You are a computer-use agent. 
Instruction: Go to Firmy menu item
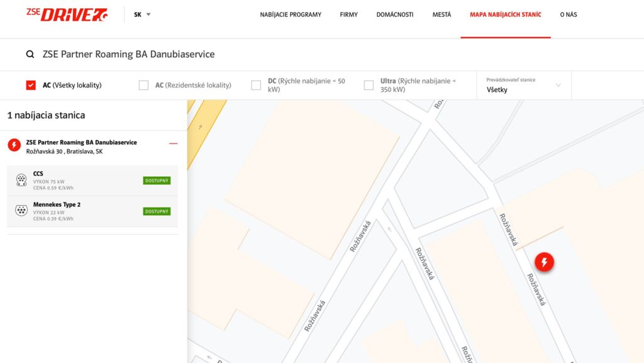[348, 14]
